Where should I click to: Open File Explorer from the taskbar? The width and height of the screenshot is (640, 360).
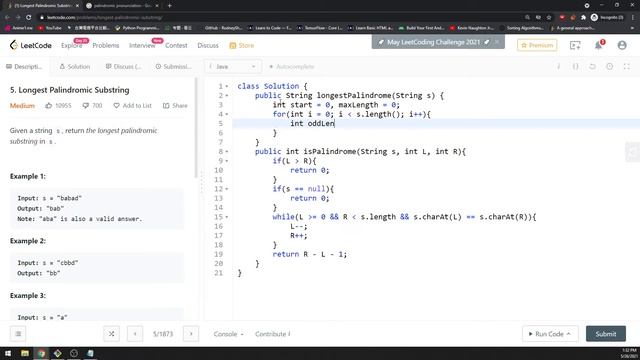point(25,353)
